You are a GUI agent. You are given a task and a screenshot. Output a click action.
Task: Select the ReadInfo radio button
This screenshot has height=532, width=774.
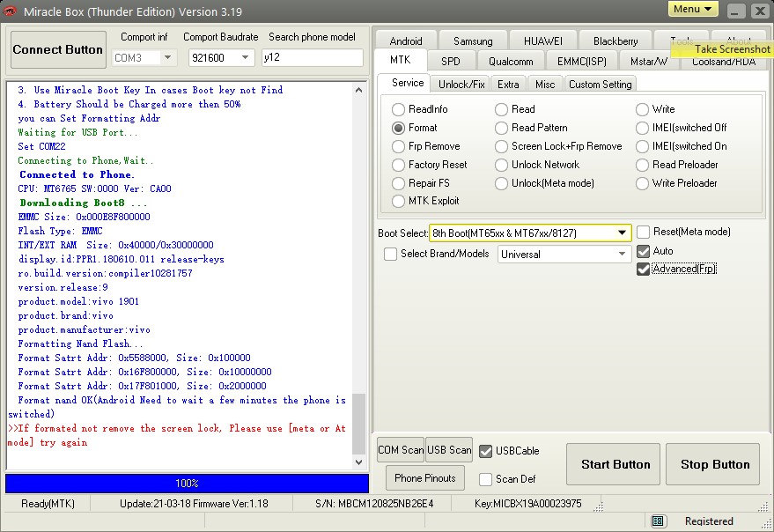point(398,109)
